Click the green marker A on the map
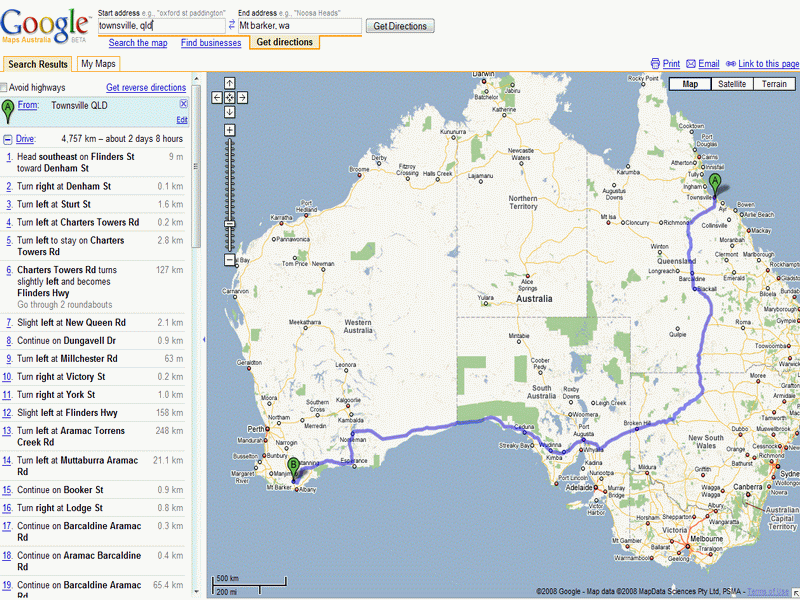This screenshot has height=600, width=800. [x=715, y=182]
